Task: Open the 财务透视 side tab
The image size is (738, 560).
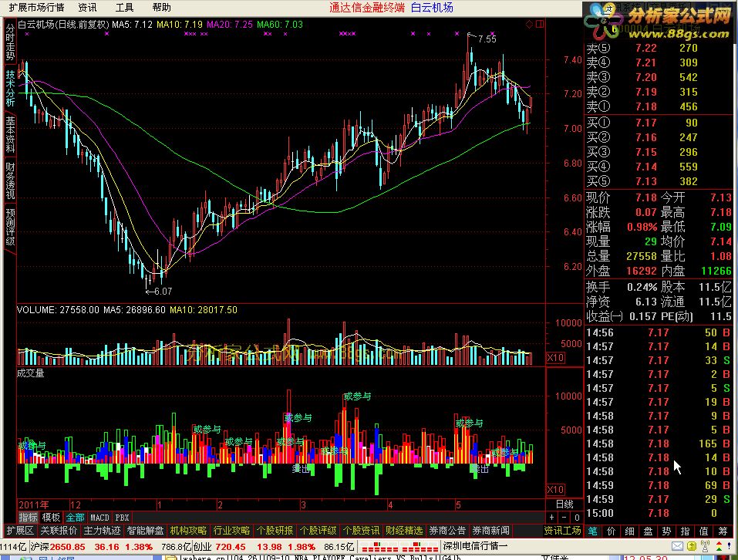Action: (10, 180)
